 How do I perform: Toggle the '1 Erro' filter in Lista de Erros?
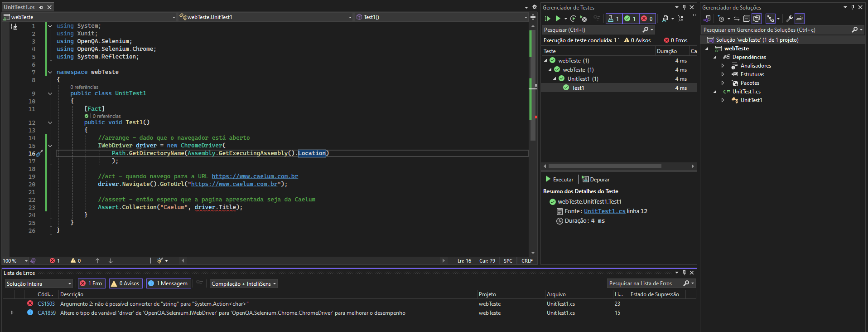coord(92,283)
